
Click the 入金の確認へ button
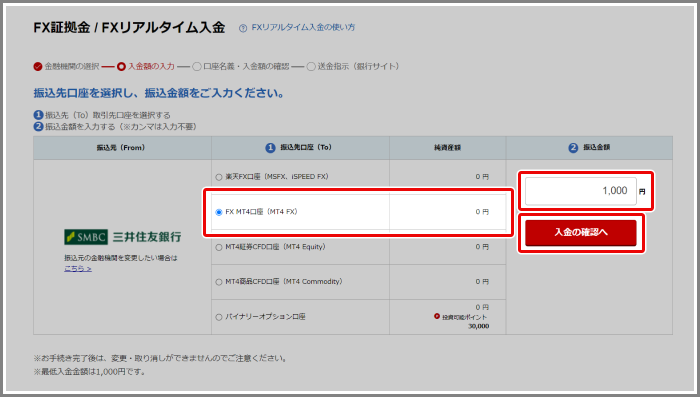580,233
